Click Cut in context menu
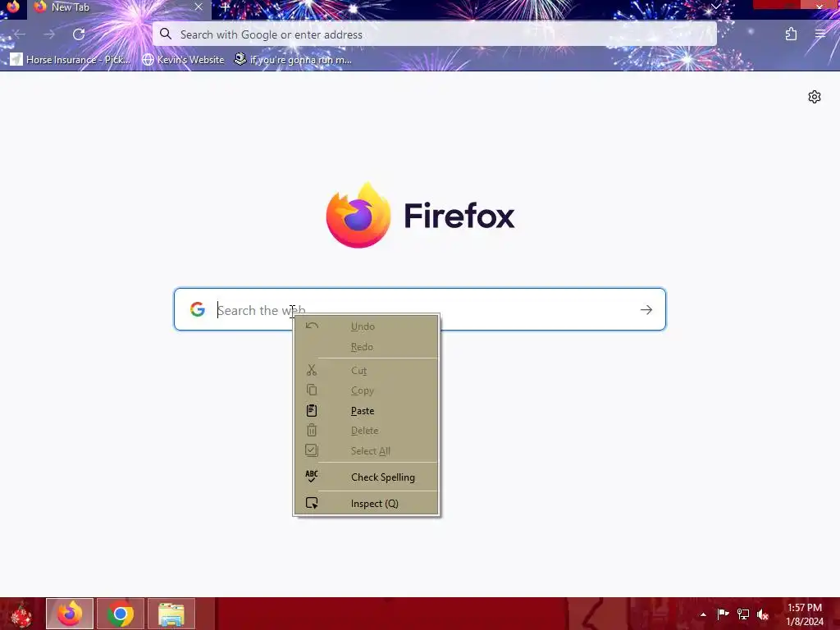Screen dimensions: 840x630 pyautogui.click(x=367, y=370)
